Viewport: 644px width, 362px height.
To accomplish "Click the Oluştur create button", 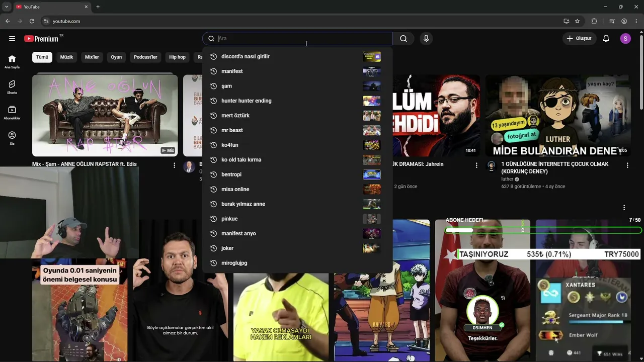I will [x=579, y=39].
